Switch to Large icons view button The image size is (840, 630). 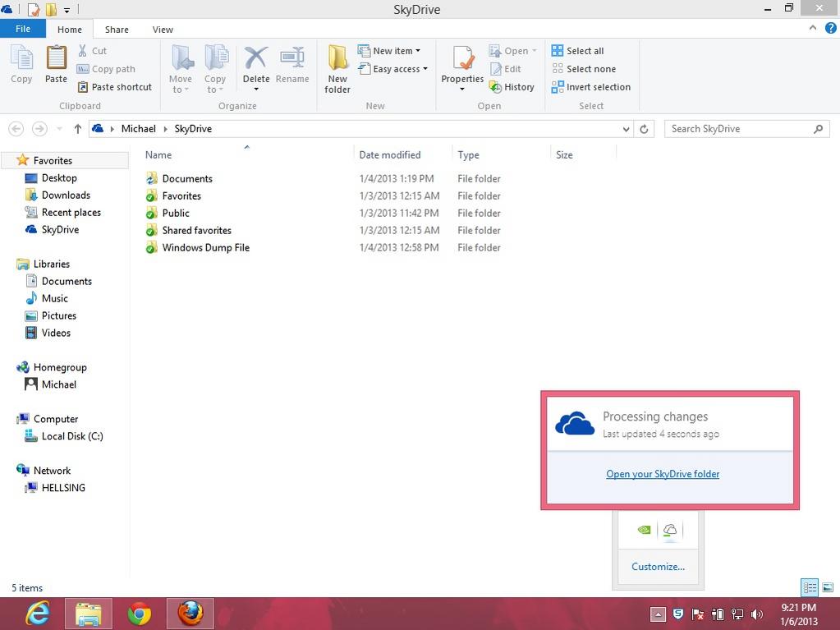827,587
